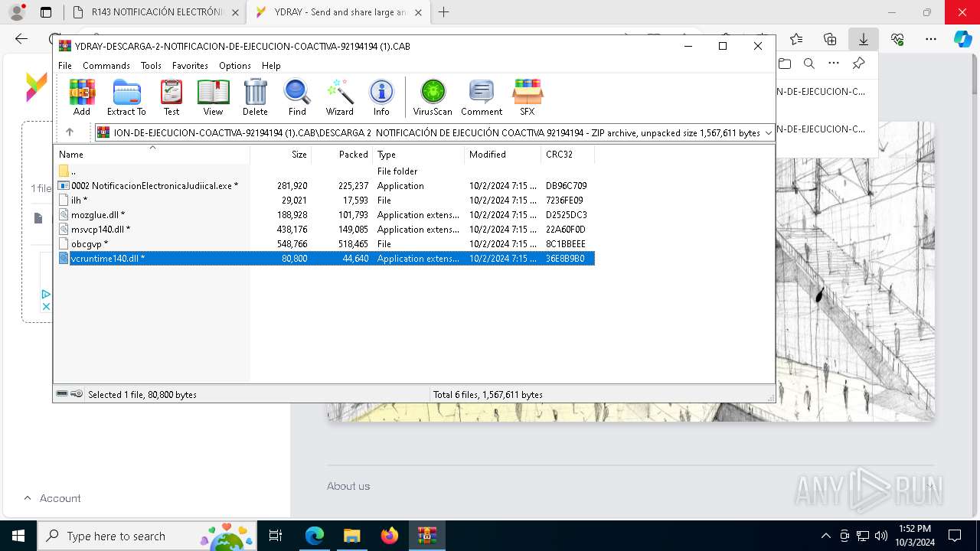Open the Favorites menu
The width and height of the screenshot is (980, 551).
point(190,66)
